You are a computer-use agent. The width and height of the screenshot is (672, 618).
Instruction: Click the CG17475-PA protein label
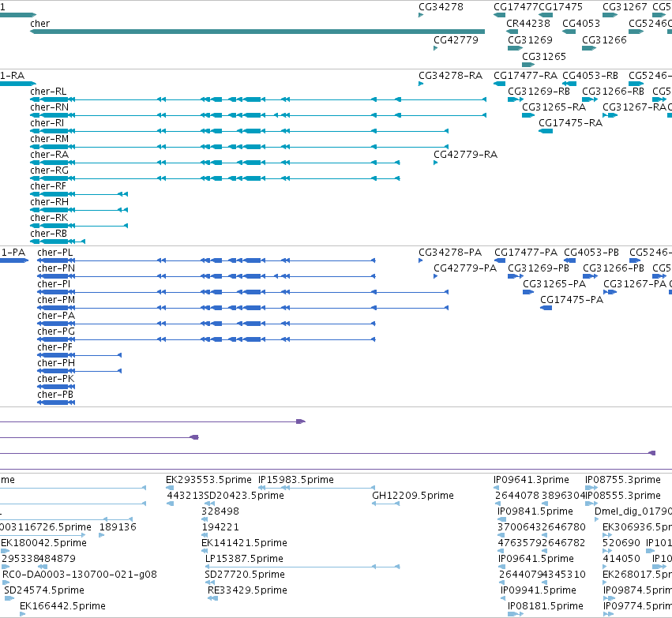pos(572,300)
